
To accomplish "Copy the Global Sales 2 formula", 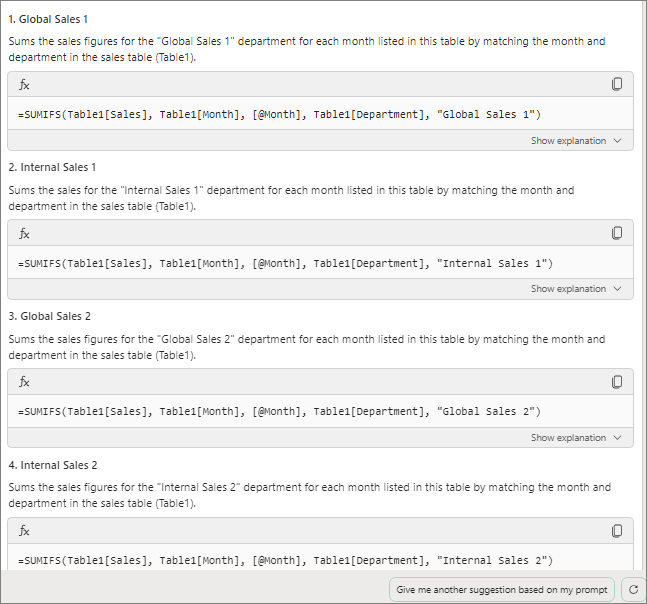I will pyautogui.click(x=616, y=382).
